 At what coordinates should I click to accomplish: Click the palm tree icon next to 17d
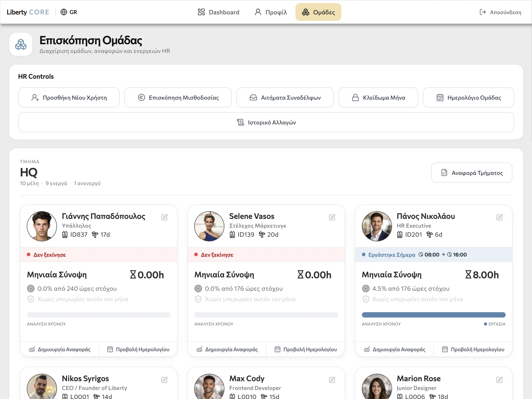(95, 234)
